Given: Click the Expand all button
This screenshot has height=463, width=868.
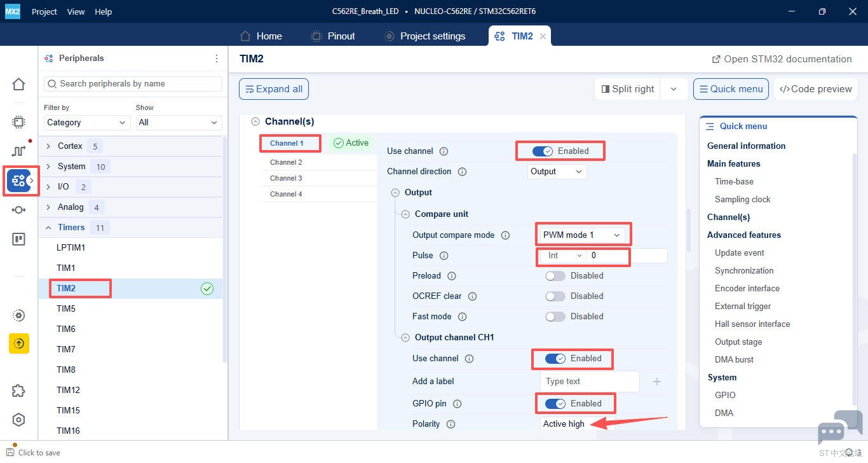Looking at the screenshot, I should (274, 89).
